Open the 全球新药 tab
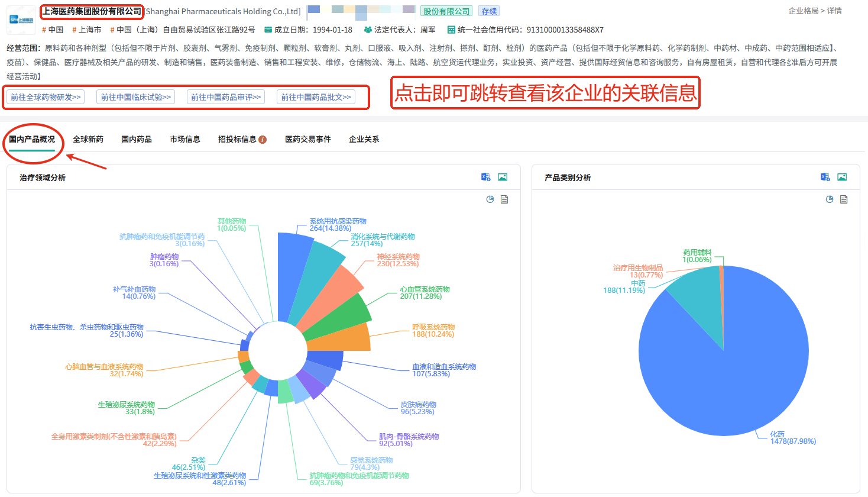The width and height of the screenshot is (868, 497). point(88,139)
